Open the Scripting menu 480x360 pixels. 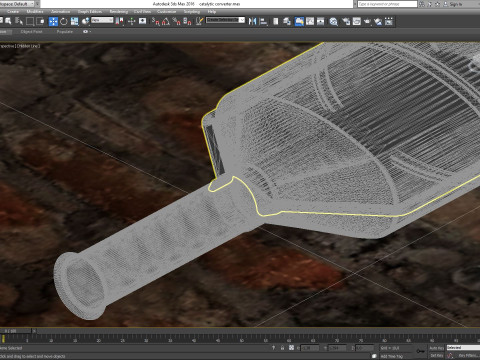(x=192, y=12)
